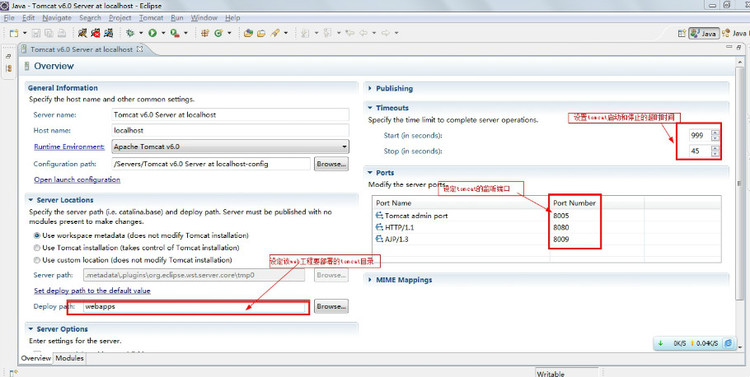Click the New Java Class icon
The height and width of the screenshot is (377, 750).
point(219,33)
